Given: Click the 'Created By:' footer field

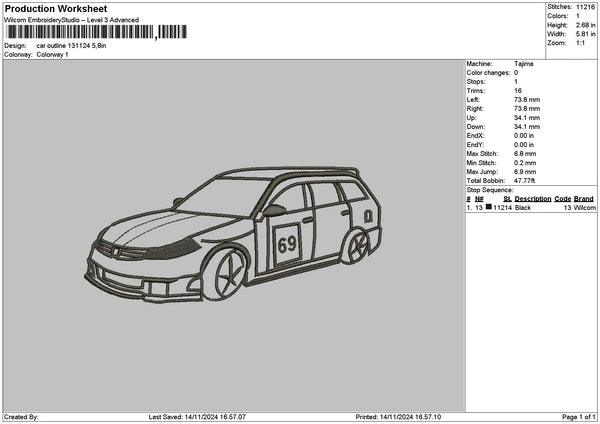Looking at the screenshot, I should pos(21,416).
